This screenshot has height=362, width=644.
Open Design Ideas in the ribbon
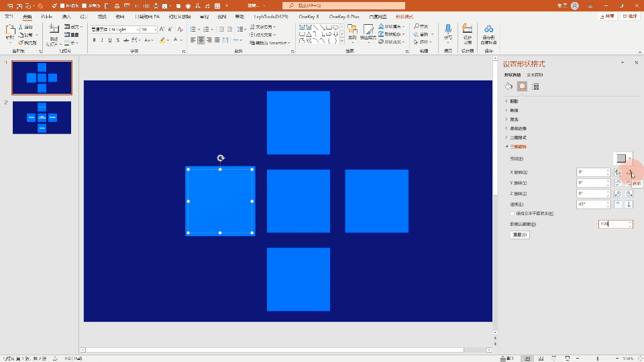468,34
